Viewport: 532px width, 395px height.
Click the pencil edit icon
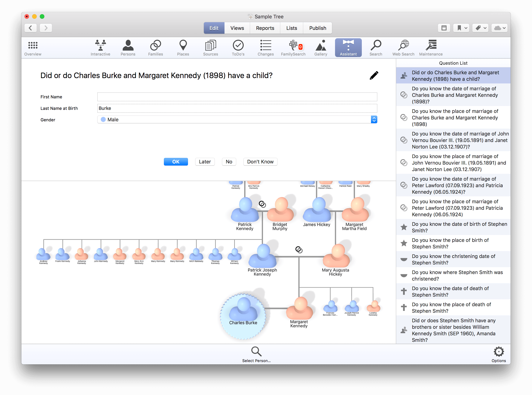(374, 75)
